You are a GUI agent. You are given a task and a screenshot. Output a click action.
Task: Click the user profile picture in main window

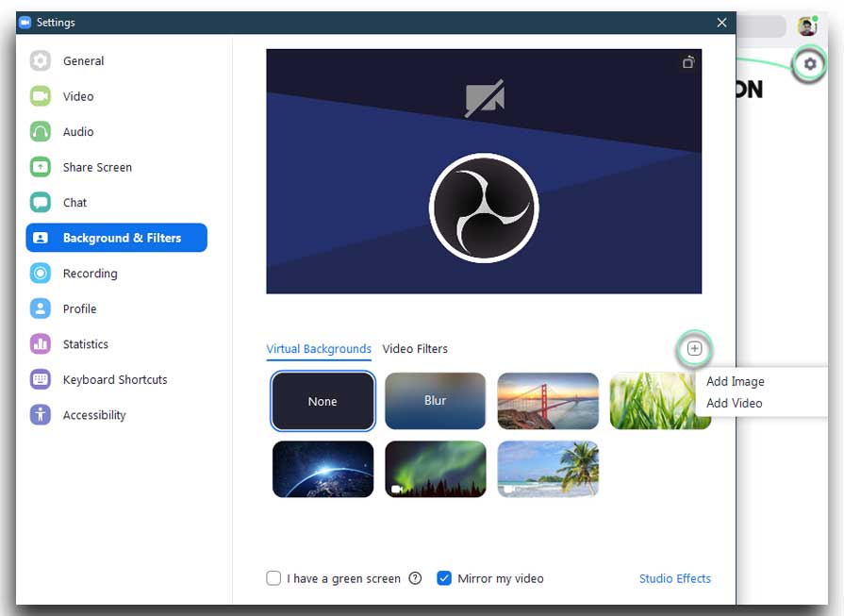point(807,25)
